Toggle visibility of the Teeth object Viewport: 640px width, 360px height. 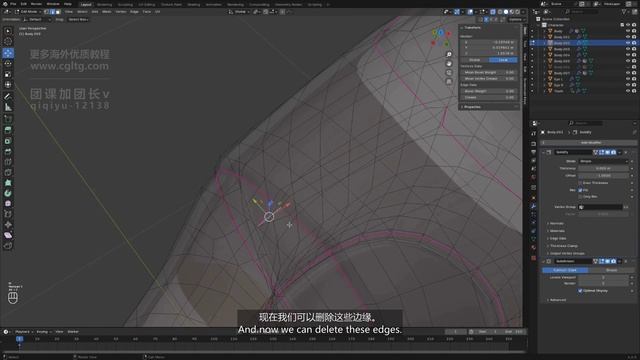(x=628, y=91)
